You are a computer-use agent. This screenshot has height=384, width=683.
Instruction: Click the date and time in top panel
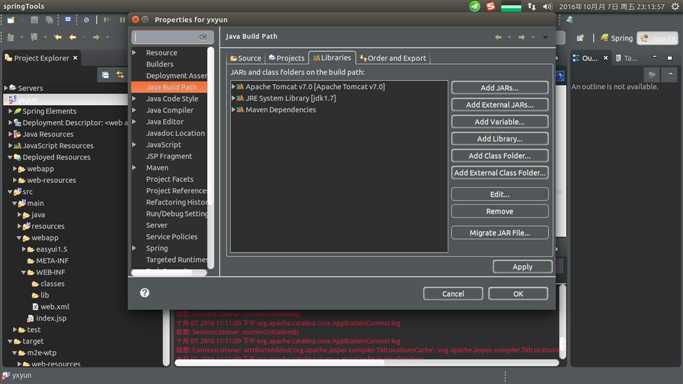[x=612, y=7]
